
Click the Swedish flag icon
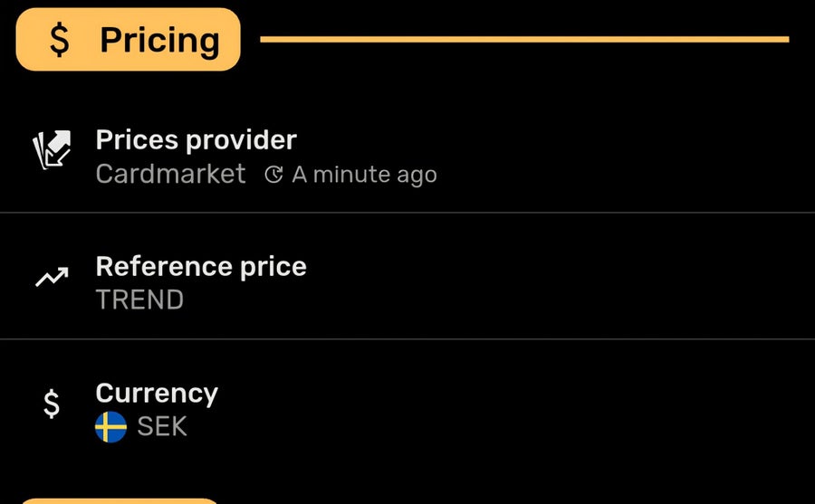110,427
